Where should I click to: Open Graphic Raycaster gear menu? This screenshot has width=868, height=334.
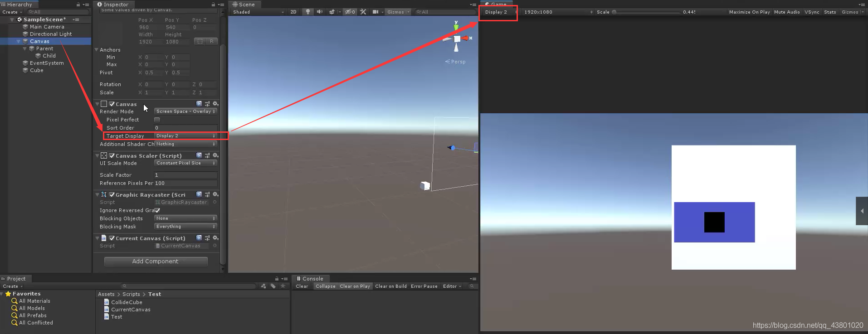[215, 194]
